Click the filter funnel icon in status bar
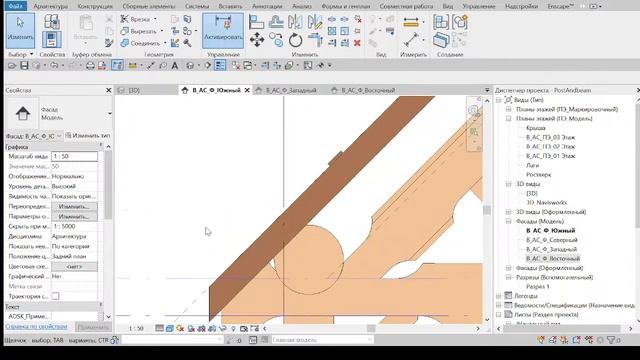Viewport: 640px width, 360px height. coord(611,340)
